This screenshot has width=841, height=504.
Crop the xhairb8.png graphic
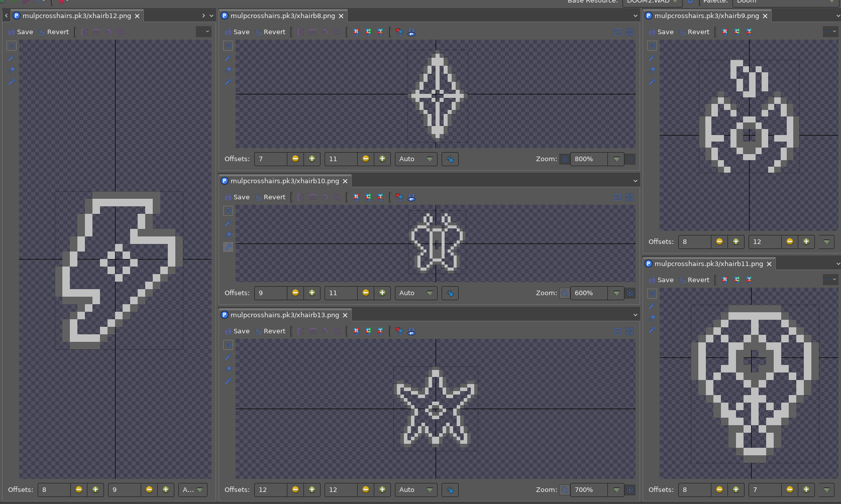pyautogui.click(x=337, y=32)
